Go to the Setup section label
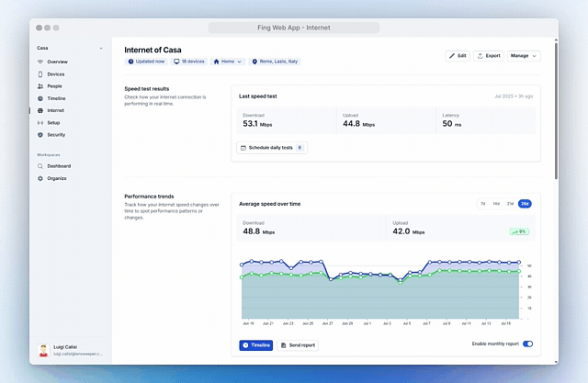This screenshot has width=588, height=383. click(53, 123)
